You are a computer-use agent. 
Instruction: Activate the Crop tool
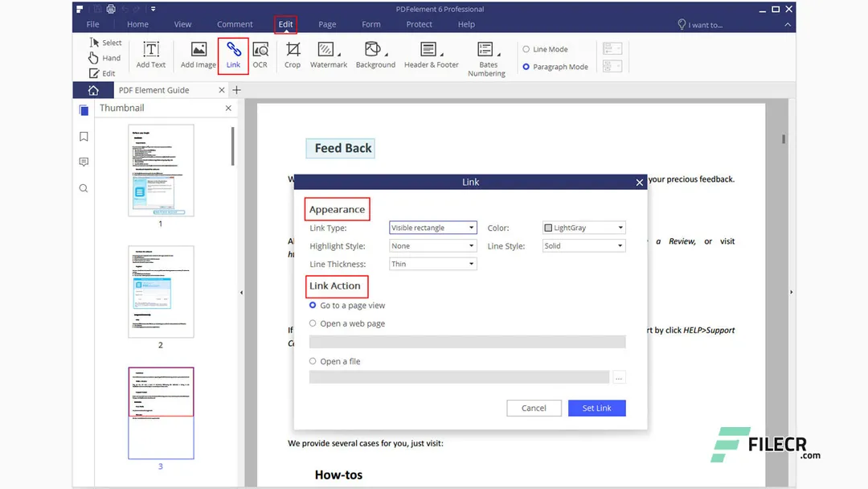293,55
